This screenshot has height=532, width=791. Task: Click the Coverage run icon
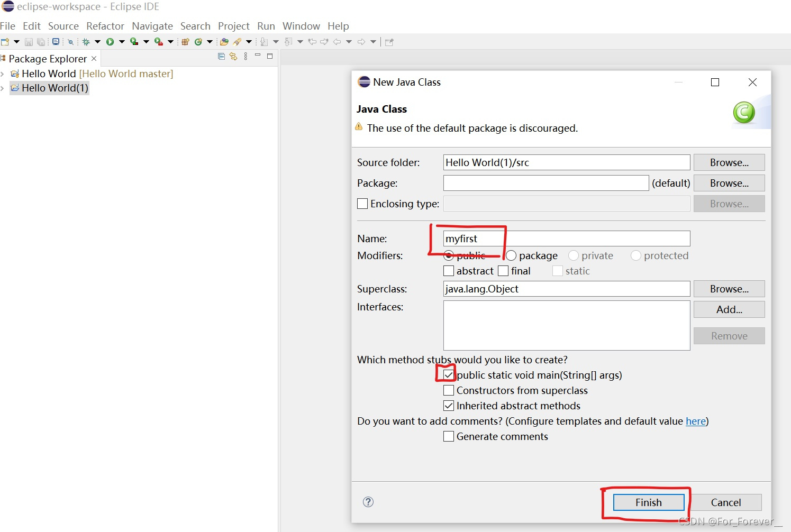pos(134,42)
